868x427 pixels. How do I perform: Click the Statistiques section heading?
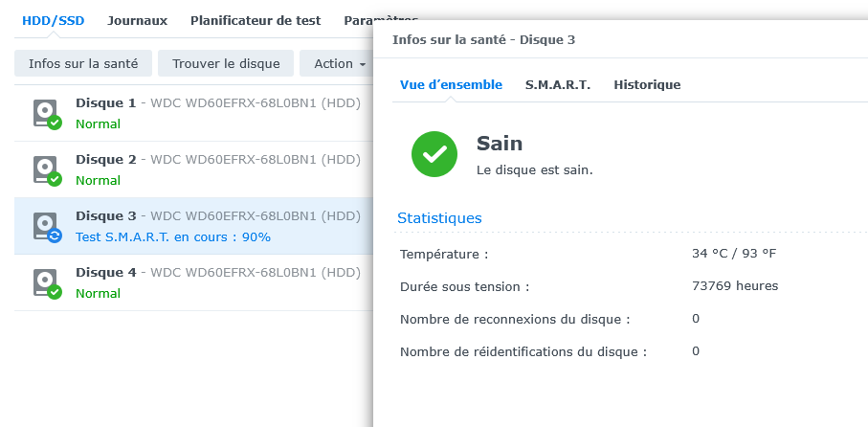coord(439,218)
